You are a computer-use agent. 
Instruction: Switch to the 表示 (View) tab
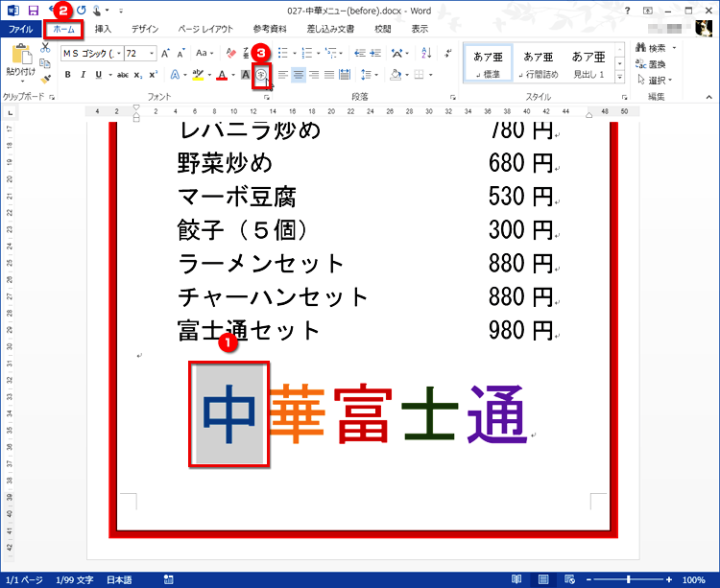(x=420, y=29)
